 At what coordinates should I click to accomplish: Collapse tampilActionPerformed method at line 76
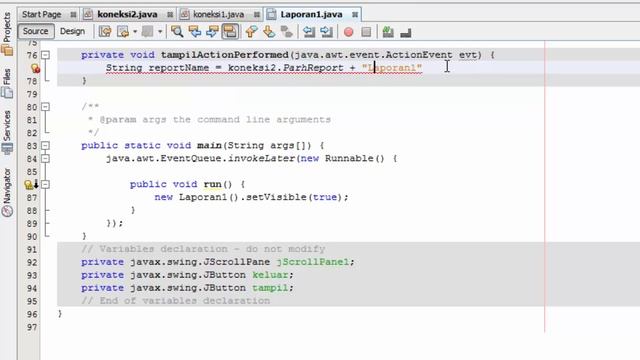[x=45, y=55]
